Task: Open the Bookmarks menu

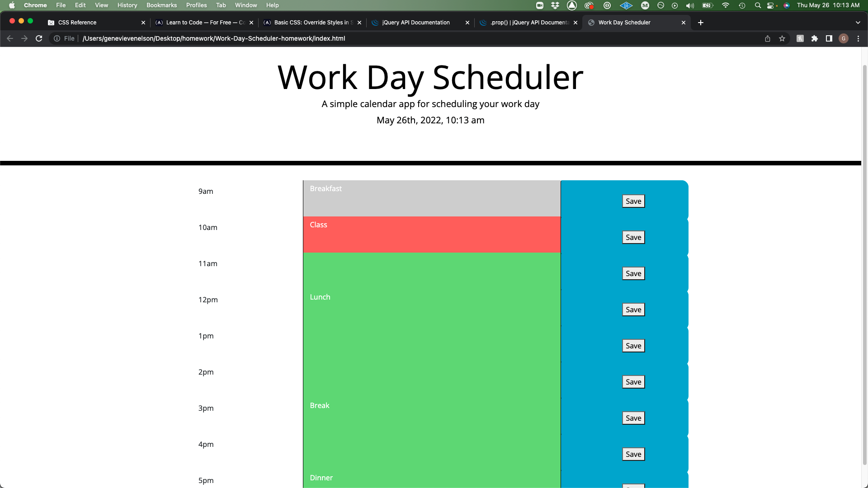Action: coord(161,5)
